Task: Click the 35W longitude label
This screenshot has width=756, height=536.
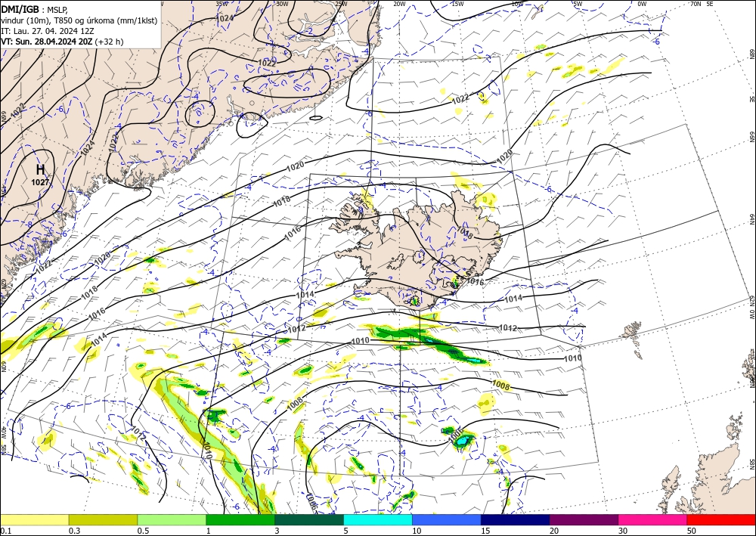Action: pos(222,4)
